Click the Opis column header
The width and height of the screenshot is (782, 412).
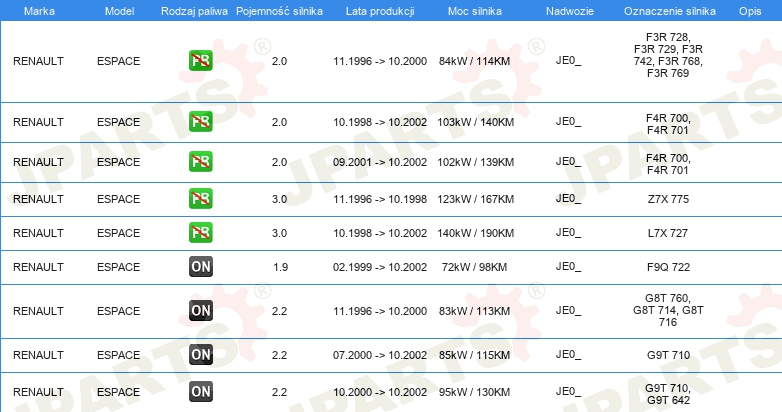click(750, 11)
